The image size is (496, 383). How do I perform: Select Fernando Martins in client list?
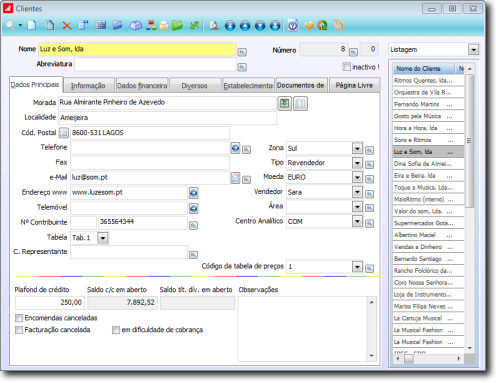click(428, 104)
